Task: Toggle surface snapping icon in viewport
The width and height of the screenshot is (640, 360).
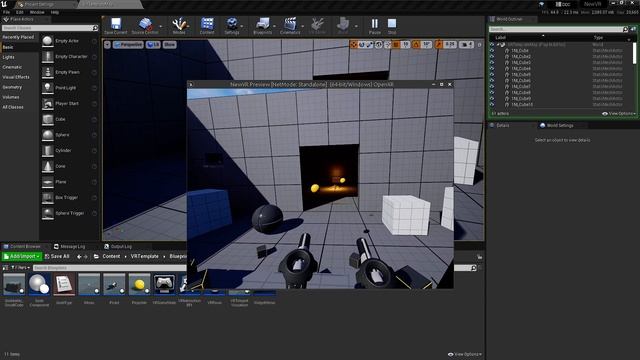Action: click(x=387, y=44)
